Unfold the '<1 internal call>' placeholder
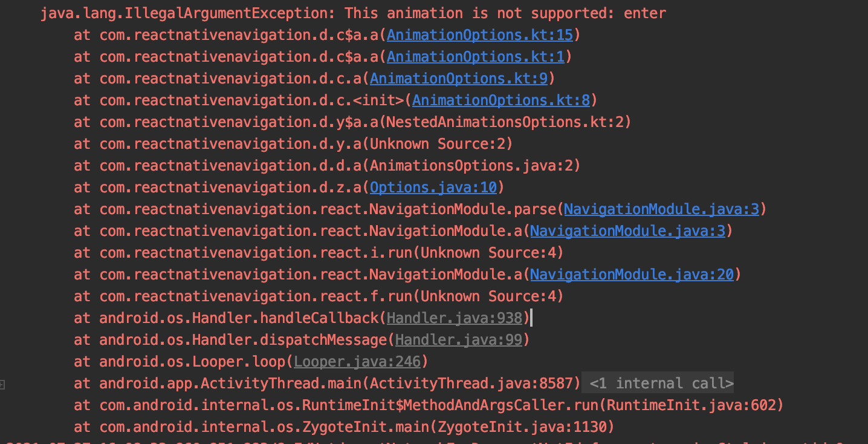The height and width of the screenshot is (444, 868). (x=661, y=383)
